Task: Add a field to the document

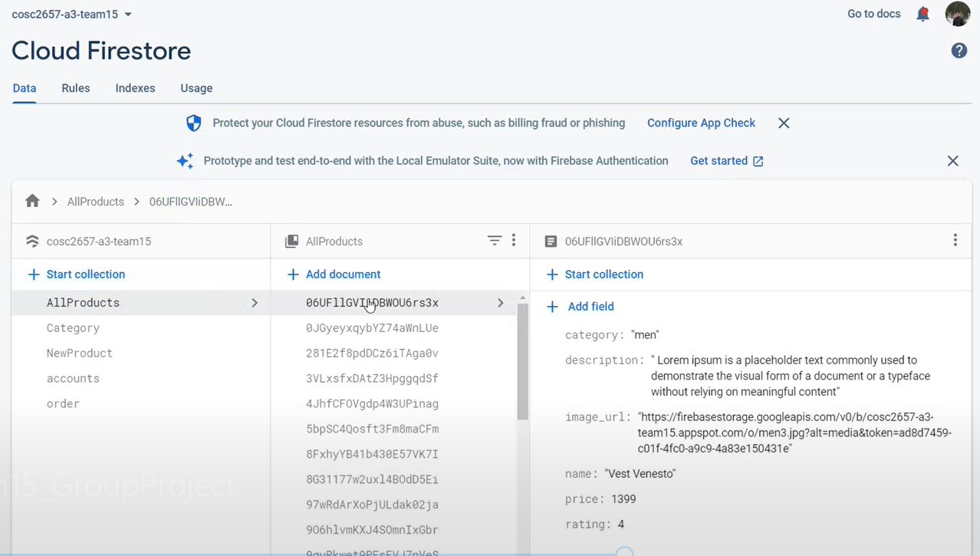Action: [580, 307]
